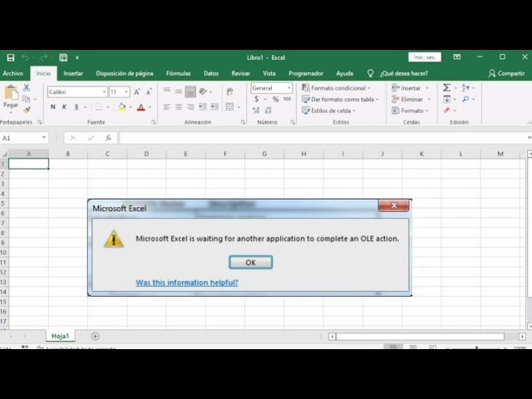
Task: Open the Insertar ribbon tab
Action: pyautogui.click(x=73, y=73)
